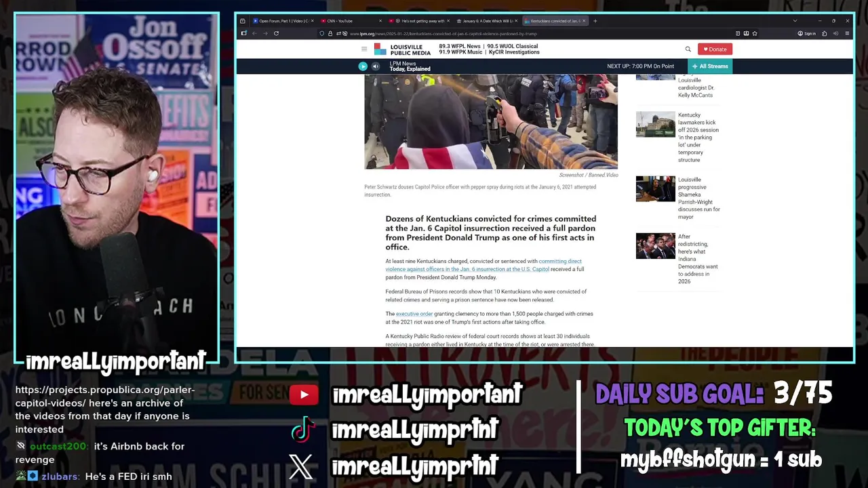Open the site search magnifier icon
This screenshot has width=868, height=488.
pyautogui.click(x=688, y=49)
